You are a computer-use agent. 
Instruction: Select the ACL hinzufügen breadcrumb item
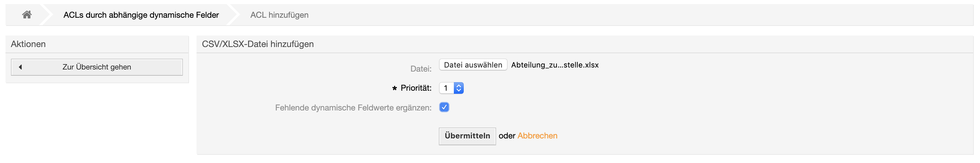click(x=279, y=15)
